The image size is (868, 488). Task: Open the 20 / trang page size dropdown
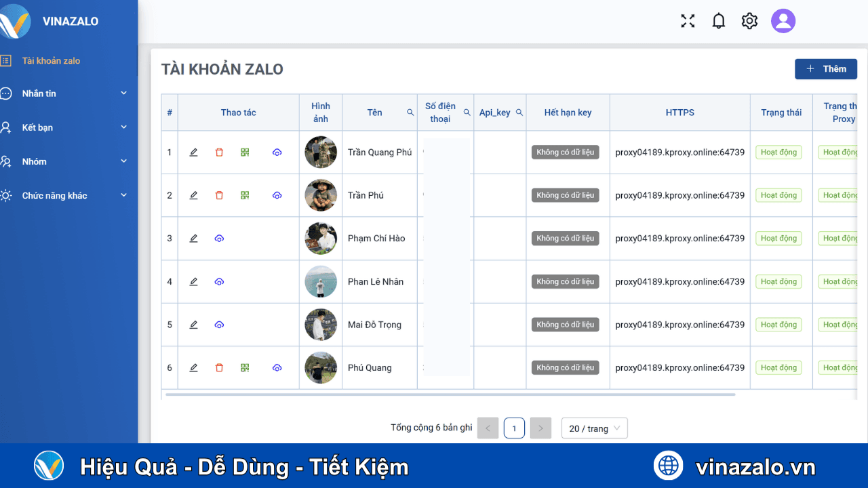coord(595,428)
